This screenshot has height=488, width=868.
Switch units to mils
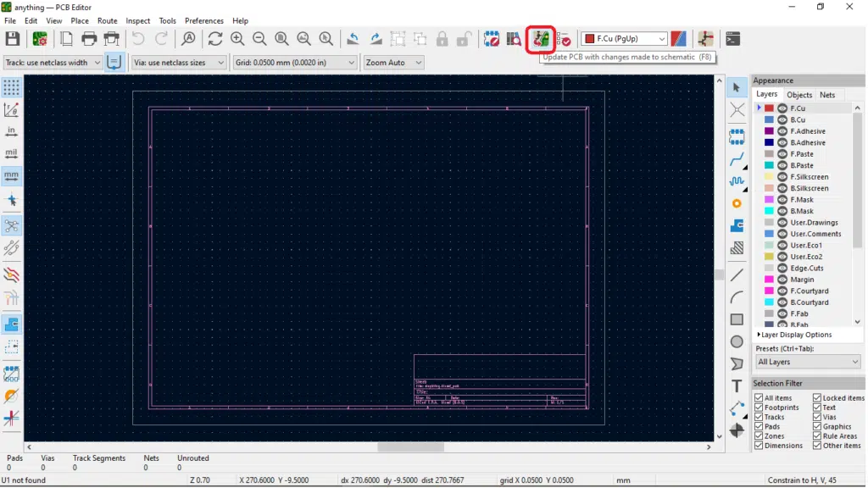point(11,153)
